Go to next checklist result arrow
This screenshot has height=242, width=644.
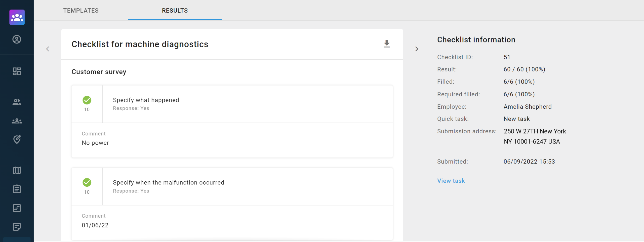coord(417,49)
